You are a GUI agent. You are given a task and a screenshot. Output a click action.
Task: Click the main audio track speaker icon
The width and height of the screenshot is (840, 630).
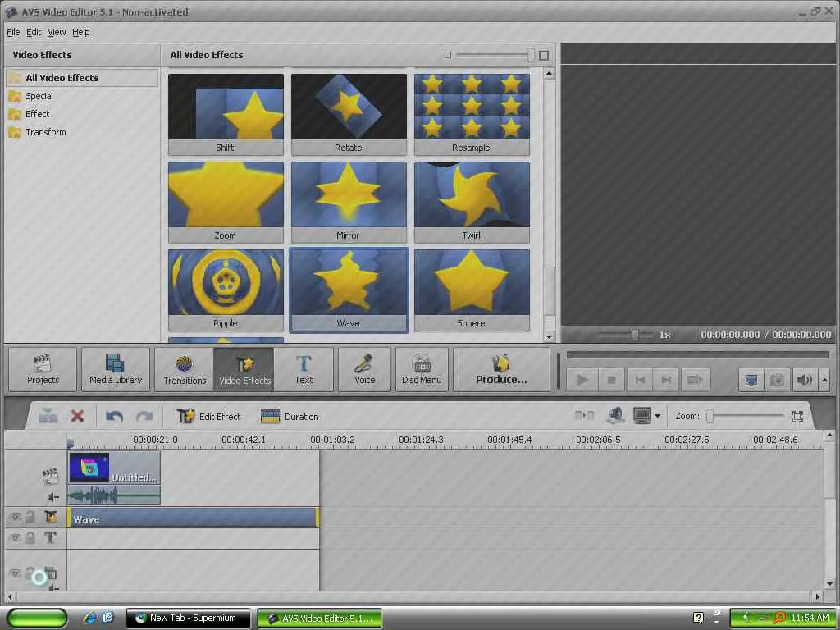click(x=52, y=497)
